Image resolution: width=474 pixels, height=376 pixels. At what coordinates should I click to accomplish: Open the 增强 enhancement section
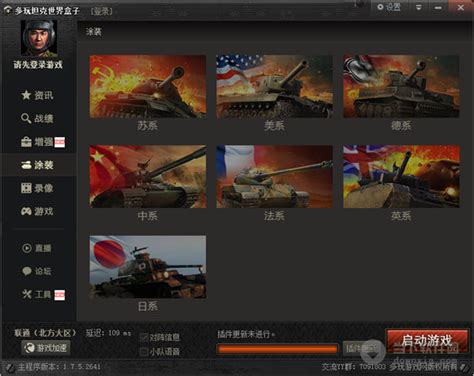[x=37, y=142]
